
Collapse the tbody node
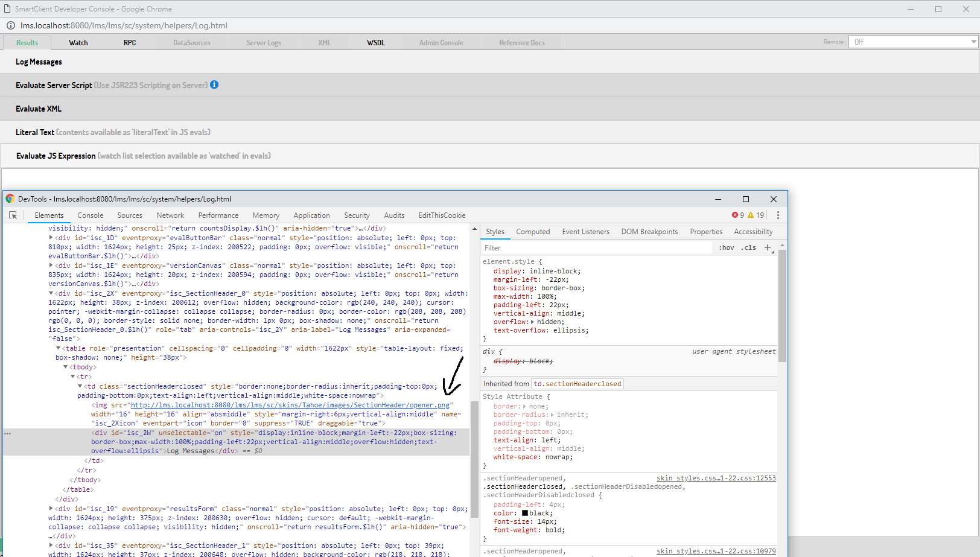[65, 367]
